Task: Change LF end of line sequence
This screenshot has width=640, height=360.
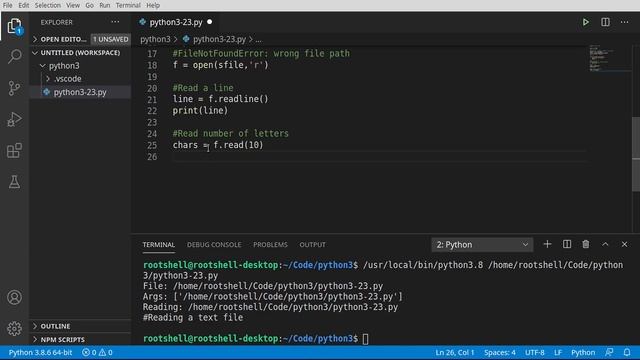Action: pyautogui.click(x=558, y=352)
